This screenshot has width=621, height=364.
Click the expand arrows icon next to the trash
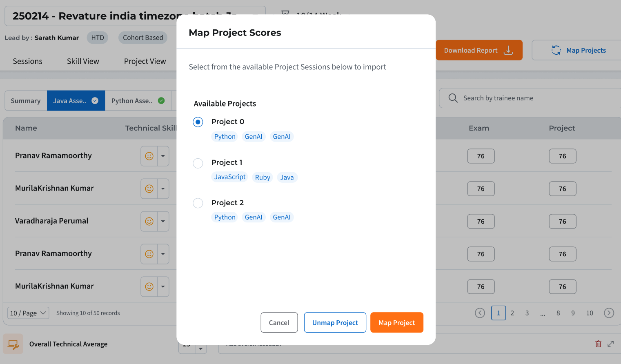pos(610,344)
